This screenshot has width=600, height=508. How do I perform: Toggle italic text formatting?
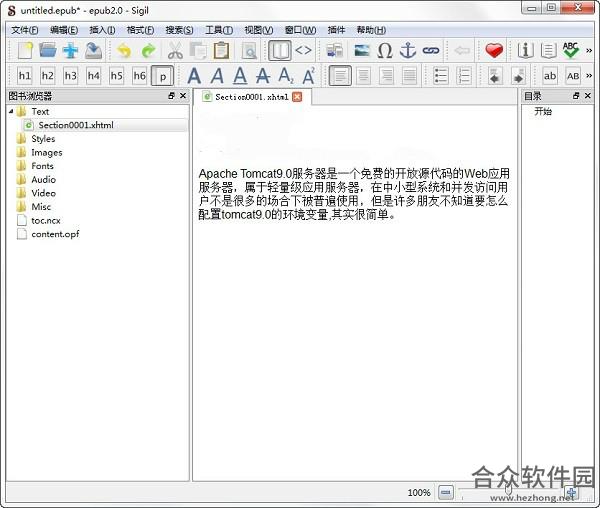217,76
